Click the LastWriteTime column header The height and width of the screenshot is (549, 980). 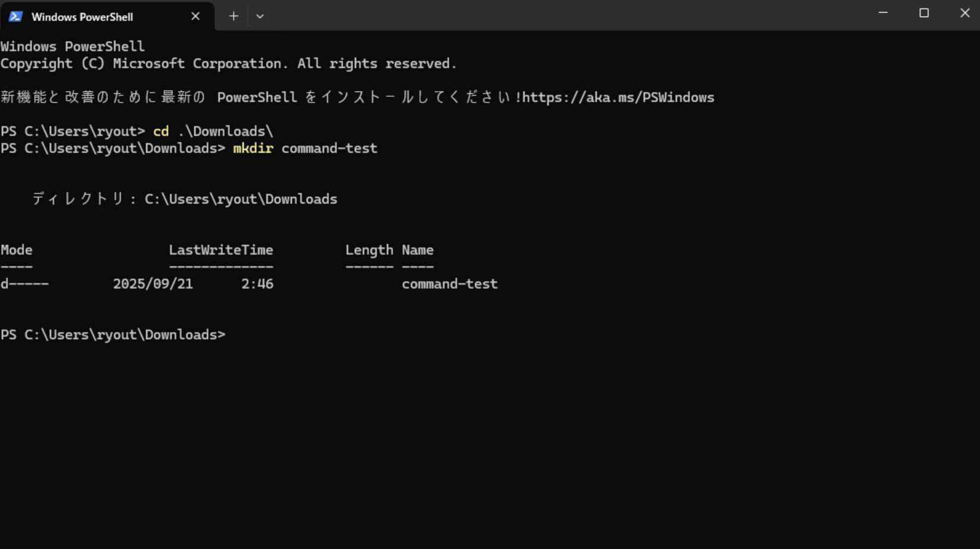[x=220, y=250]
